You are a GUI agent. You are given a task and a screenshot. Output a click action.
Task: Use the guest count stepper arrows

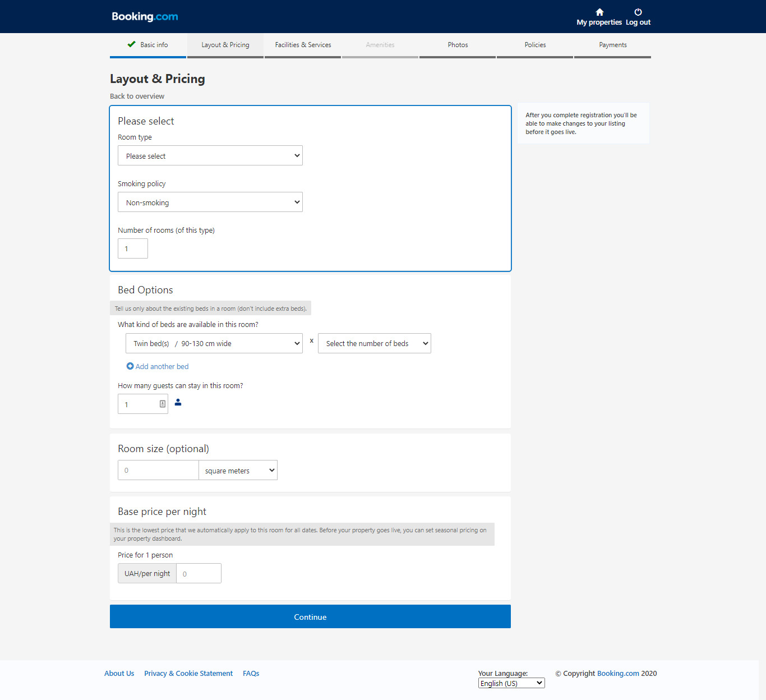tap(161, 403)
